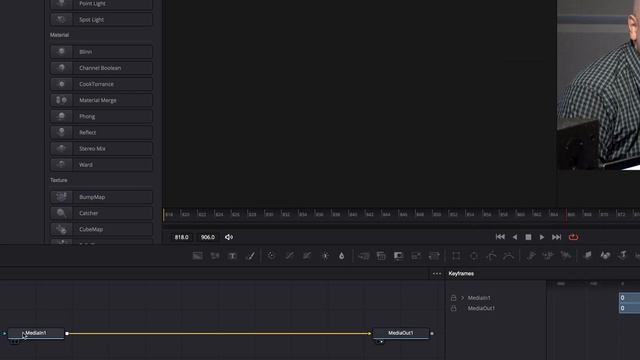This screenshot has height=360, width=640.
Task: Add a Fast Noise node from the toolbar
Action: coord(215,256)
